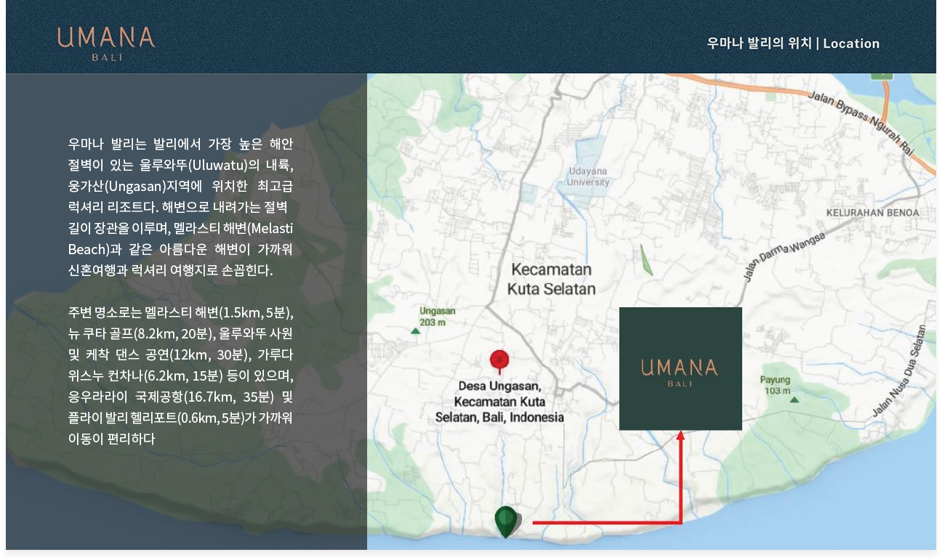Click the 'Udayana University' map label
945x560 pixels.
588,176
